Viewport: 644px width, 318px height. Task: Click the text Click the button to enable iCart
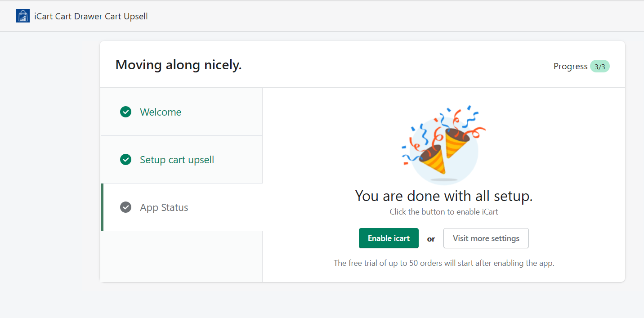point(444,212)
